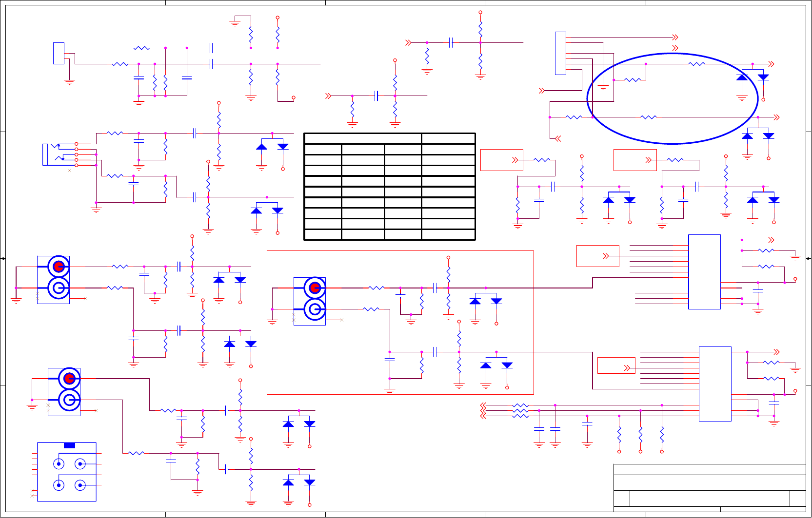
Task: Select the black-bordered table in the schematic center
Action: [390, 187]
